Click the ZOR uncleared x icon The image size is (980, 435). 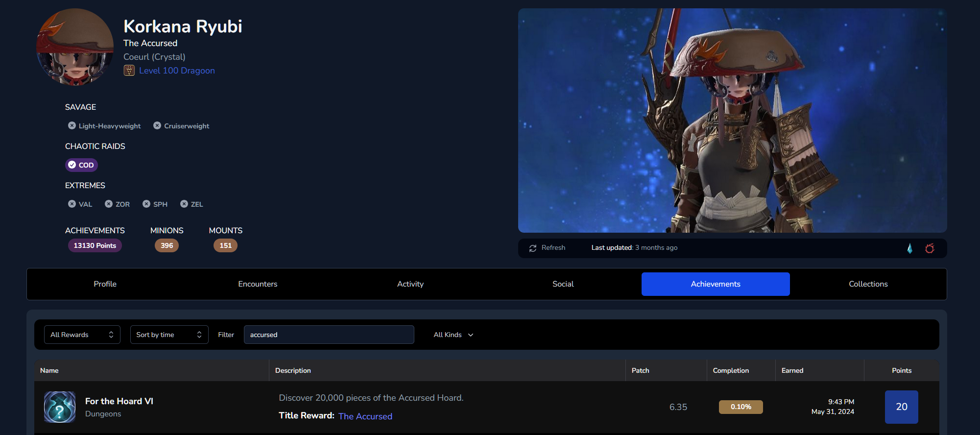pos(109,204)
